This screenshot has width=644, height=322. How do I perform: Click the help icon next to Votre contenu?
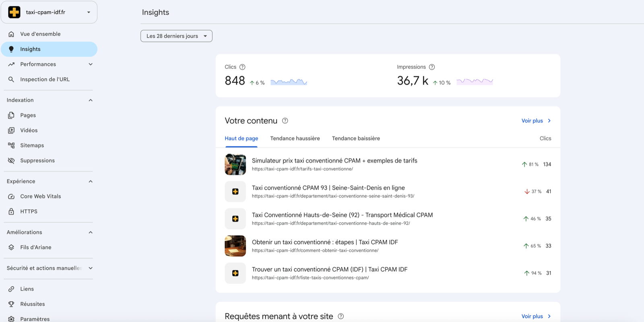(285, 121)
